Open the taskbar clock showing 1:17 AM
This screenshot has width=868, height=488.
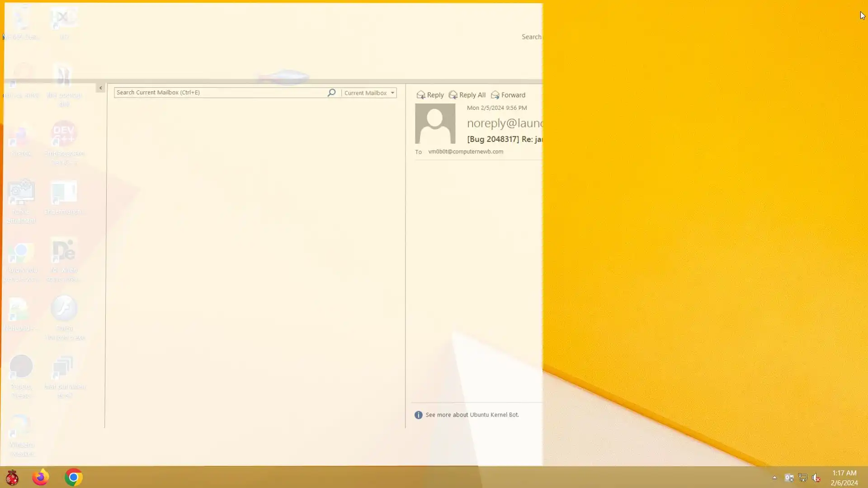click(844, 478)
